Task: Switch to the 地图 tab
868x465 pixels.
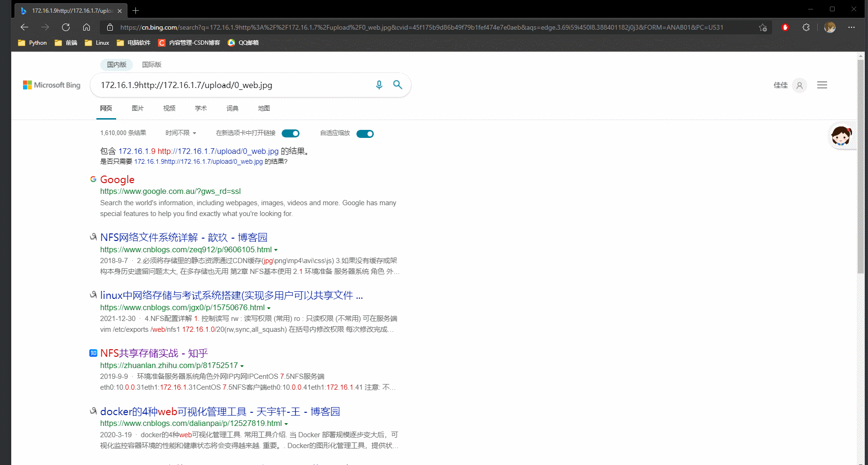Action: tap(264, 108)
